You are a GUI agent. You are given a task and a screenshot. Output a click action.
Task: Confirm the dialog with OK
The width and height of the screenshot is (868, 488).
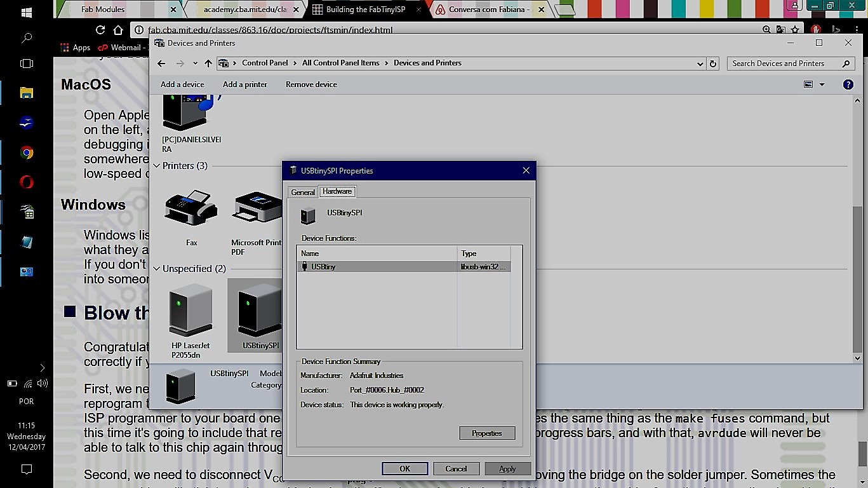click(405, 469)
